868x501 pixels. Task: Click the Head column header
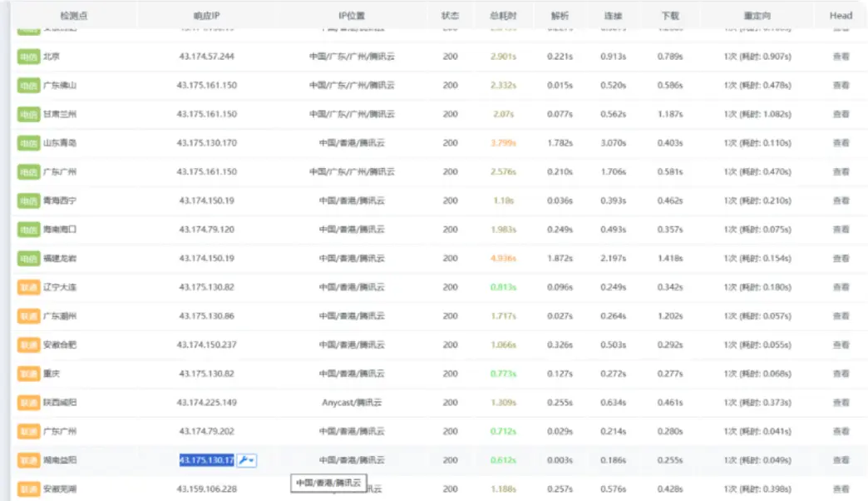(840, 15)
